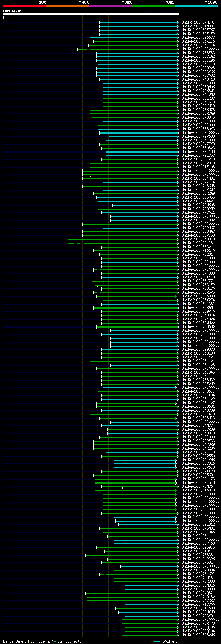
Task: Open hit UniRef100_C4YM24
Action: tap(198, 319)
